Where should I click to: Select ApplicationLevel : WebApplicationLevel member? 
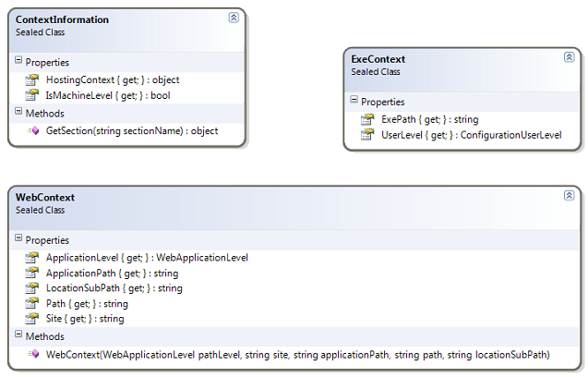point(147,258)
